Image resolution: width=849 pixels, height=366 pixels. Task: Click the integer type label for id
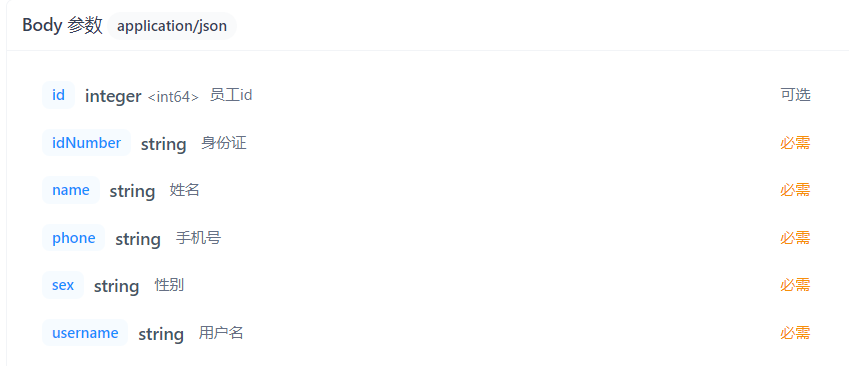coord(113,96)
